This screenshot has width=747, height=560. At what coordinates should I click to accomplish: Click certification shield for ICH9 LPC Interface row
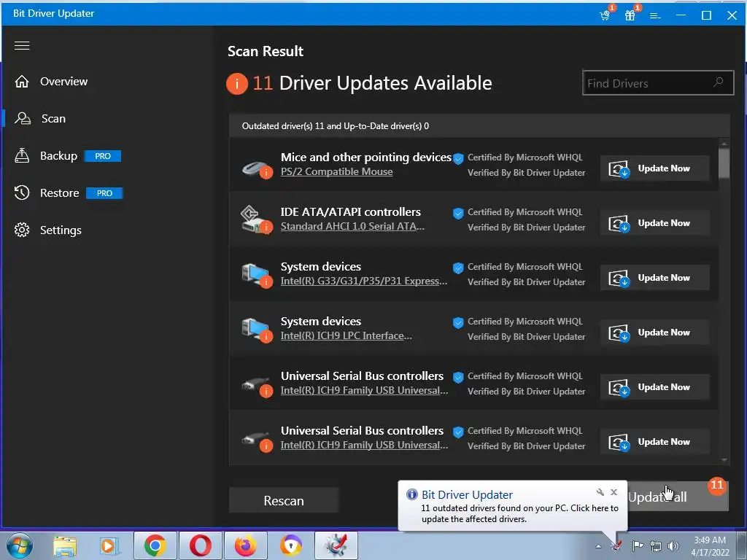pos(458,323)
